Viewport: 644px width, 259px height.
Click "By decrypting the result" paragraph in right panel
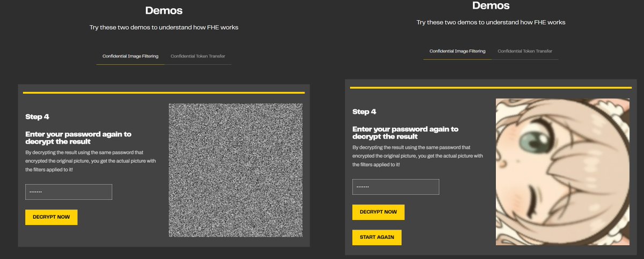coord(418,156)
